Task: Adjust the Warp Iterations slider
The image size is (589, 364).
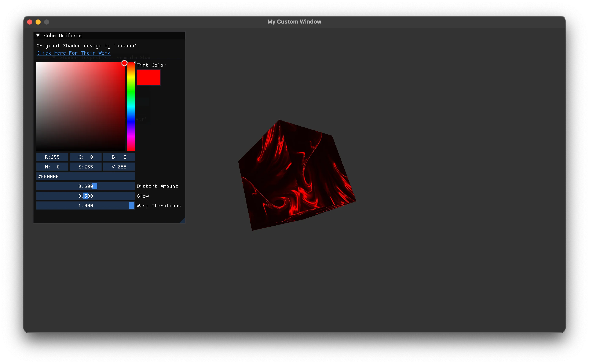Action: tap(86, 205)
